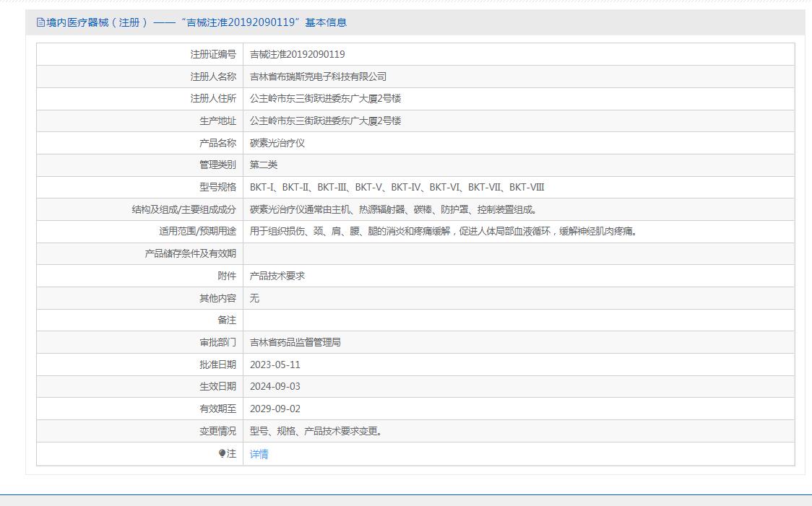Select the value 无 in 其他内容 row
Image resolution: width=812 pixels, height=506 pixels.
pos(254,298)
